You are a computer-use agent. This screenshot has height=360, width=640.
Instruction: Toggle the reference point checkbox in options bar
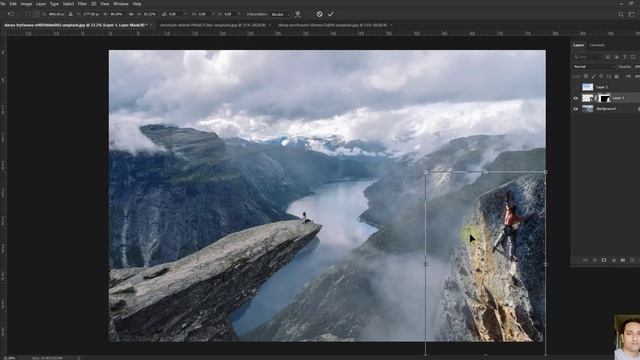28,14
